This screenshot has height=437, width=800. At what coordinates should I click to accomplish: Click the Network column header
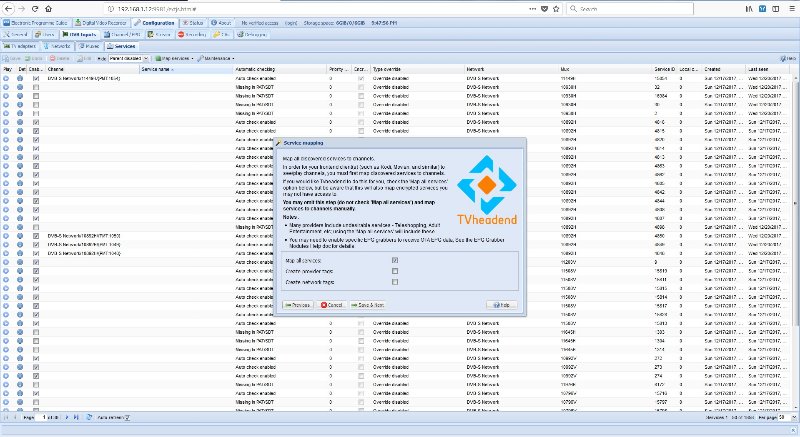click(512, 69)
